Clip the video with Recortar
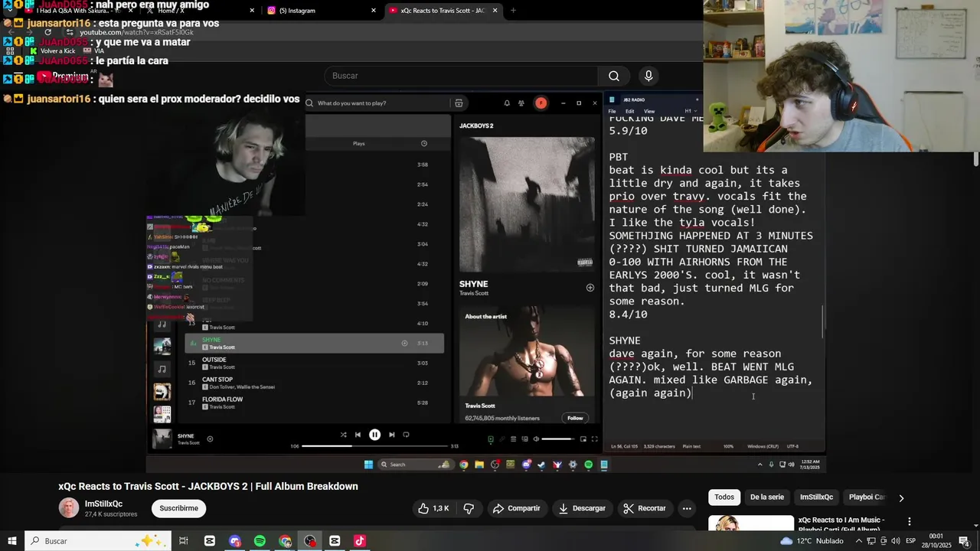The width and height of the screenshot is (980, 551). click(644, 508)
